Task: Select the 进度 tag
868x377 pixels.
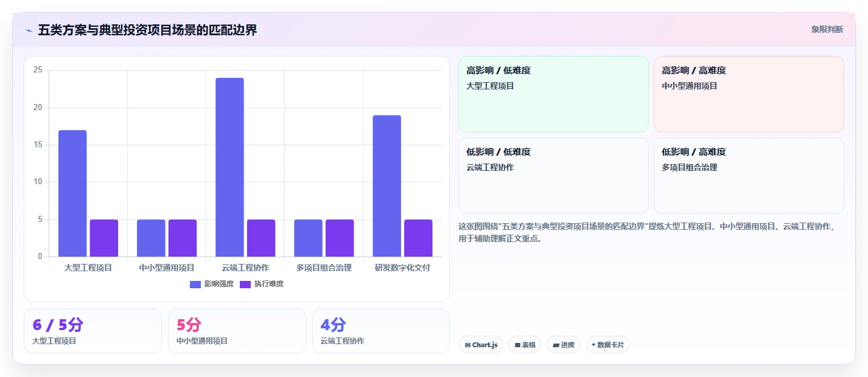Action: tap(564, 345)
